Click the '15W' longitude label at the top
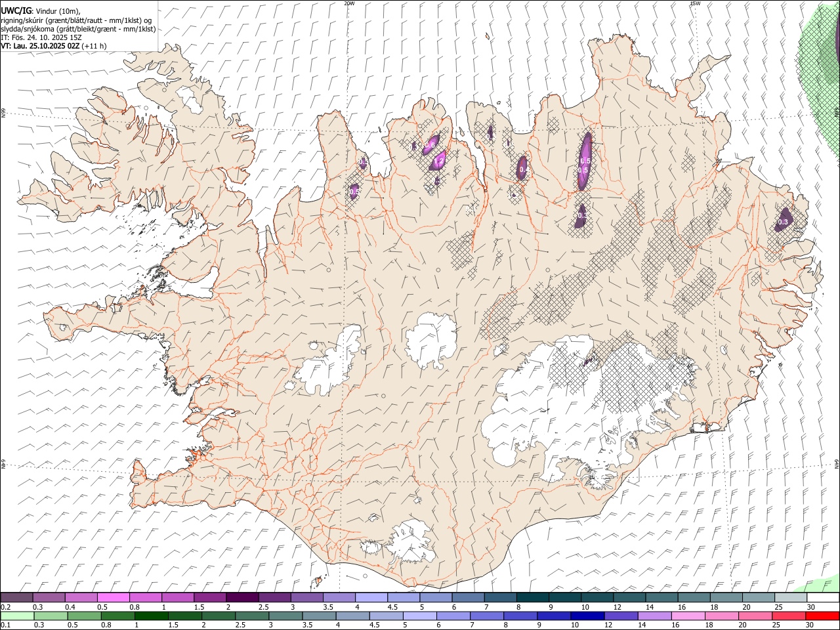This screenshot has height=630, width=840. point(694,3)
